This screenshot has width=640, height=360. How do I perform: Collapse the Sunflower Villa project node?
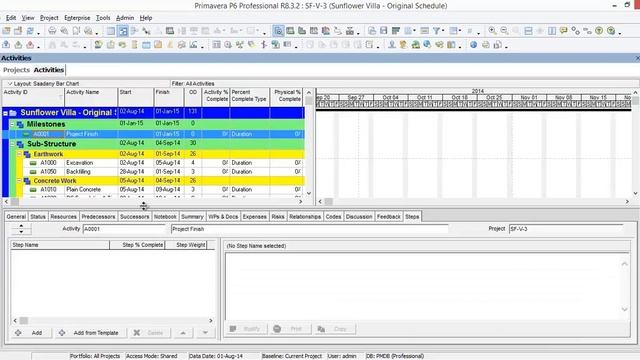(5, 113)
